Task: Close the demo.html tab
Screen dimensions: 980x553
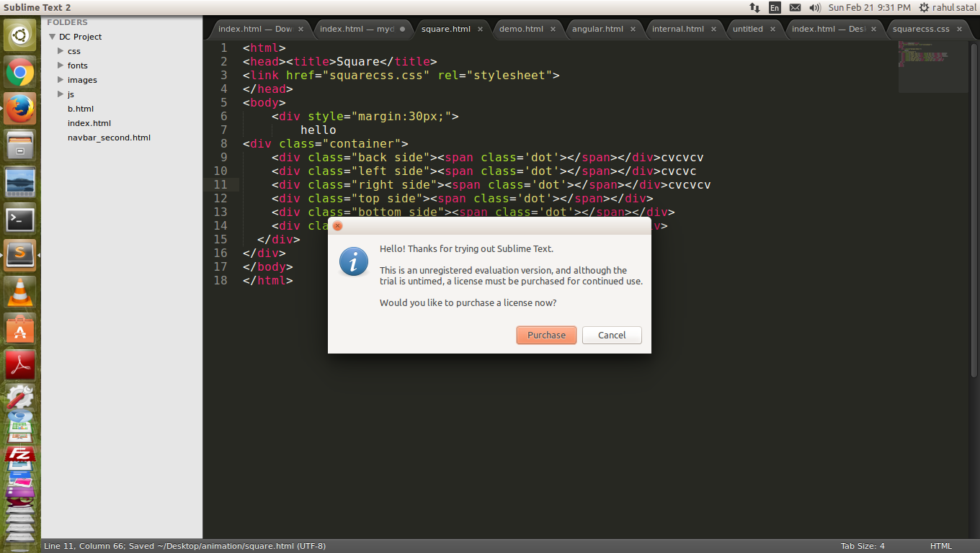Action: 553,29
